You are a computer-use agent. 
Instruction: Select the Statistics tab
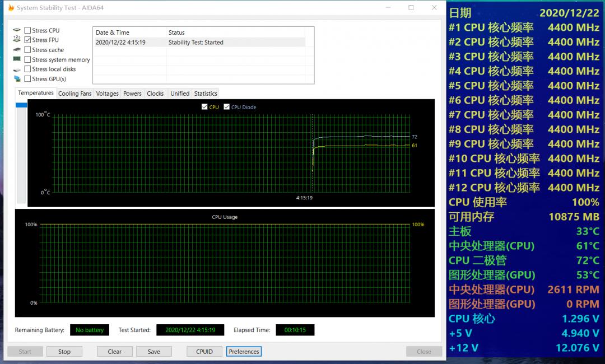click(x=206, y=94)
